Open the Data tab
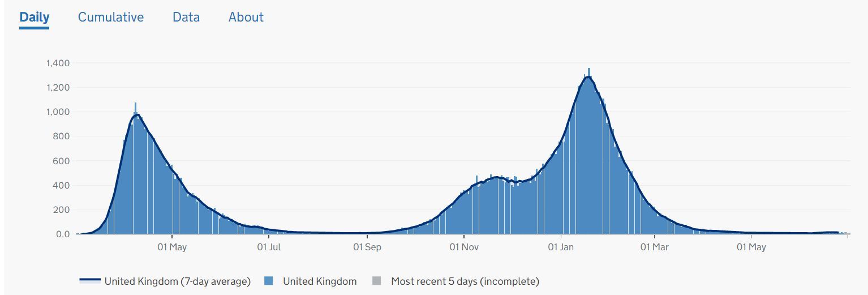The width and height of the screenshot is (868, 295). tap(186, 18)
